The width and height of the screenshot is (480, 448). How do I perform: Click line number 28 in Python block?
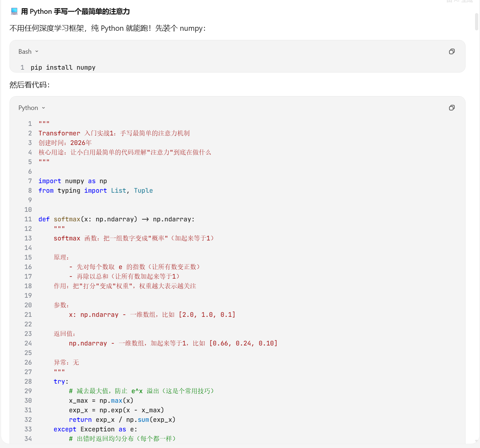tap(28, 382)
